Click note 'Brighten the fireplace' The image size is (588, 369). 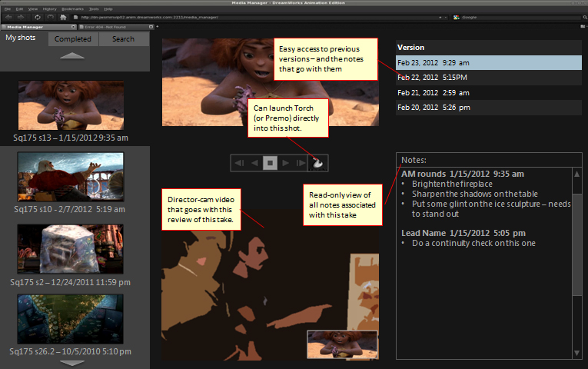(452, 184)
